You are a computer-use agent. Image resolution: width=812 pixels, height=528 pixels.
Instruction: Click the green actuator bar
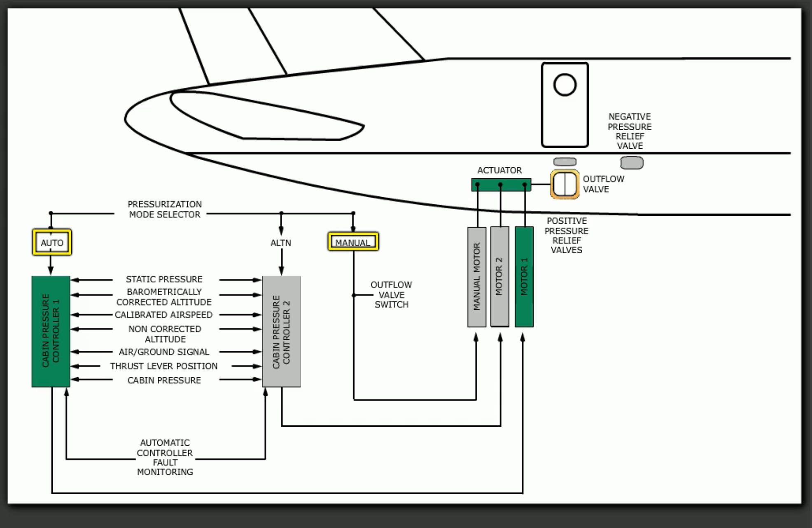point(501,185)
